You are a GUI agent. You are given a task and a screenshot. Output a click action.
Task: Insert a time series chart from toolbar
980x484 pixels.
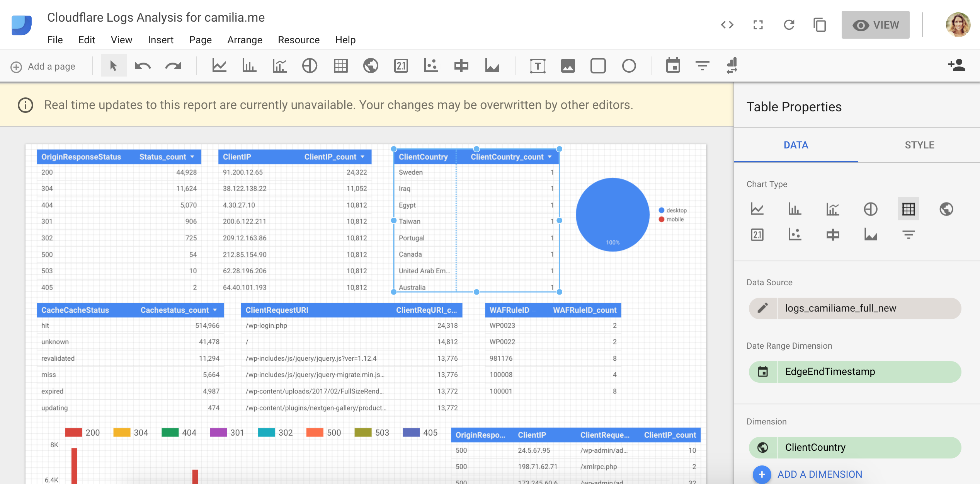point(219,66)
